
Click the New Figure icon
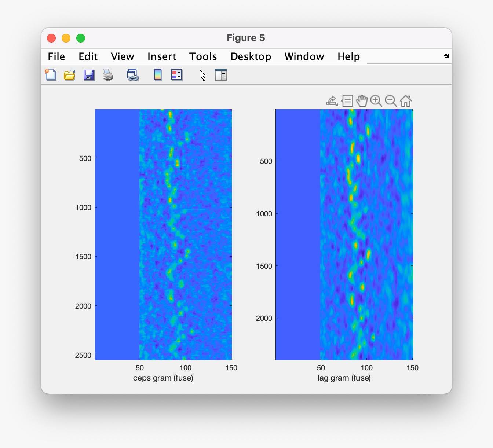(51, 75)
